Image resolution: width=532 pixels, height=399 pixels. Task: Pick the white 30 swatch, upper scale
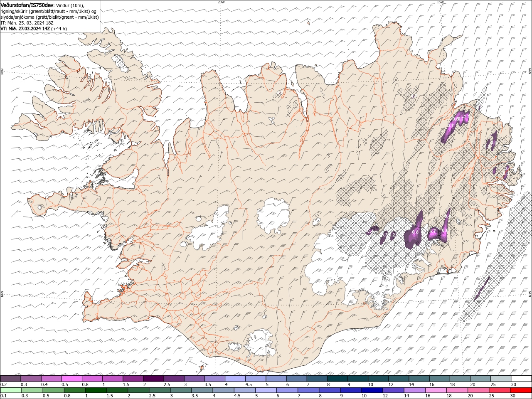click(521, 379)
